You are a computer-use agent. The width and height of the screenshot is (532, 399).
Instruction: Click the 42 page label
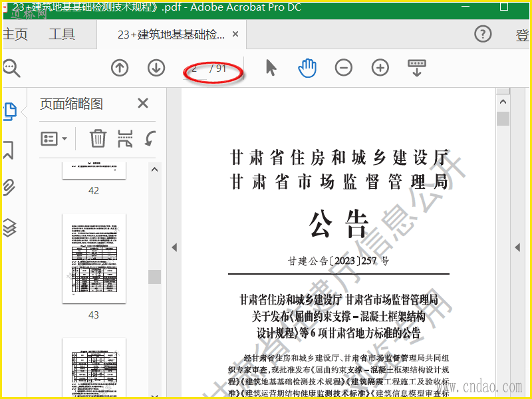pos(94,191)
